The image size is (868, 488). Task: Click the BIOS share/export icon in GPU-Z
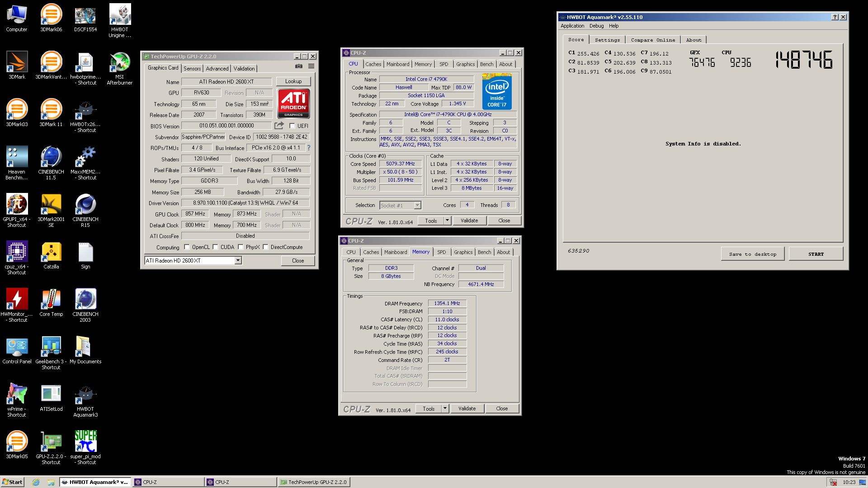coord(279,126)
